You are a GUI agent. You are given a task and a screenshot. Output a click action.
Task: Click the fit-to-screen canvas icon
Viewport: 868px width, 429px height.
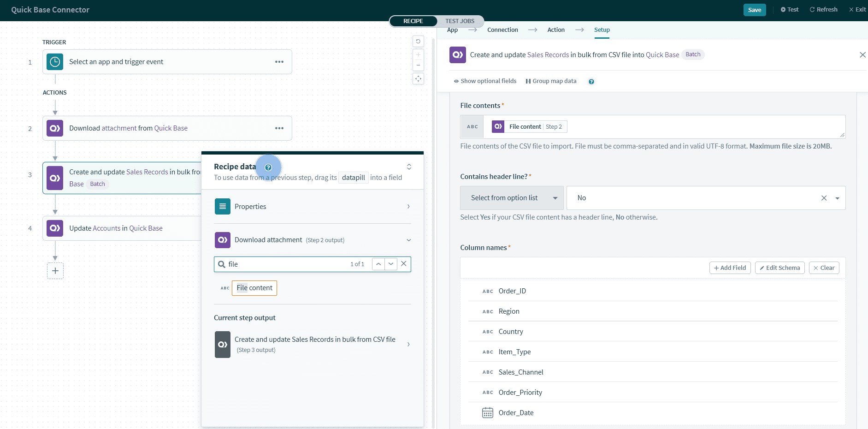click(418, 79)
